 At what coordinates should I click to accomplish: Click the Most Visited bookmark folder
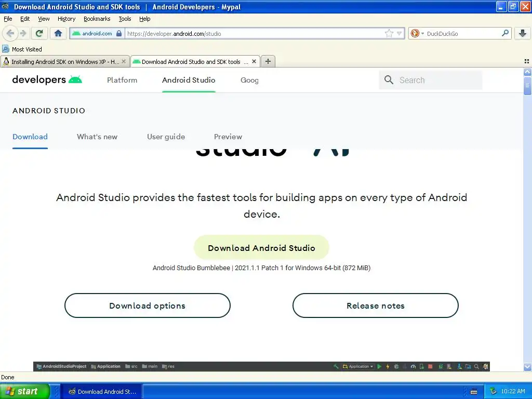(22, 49)
